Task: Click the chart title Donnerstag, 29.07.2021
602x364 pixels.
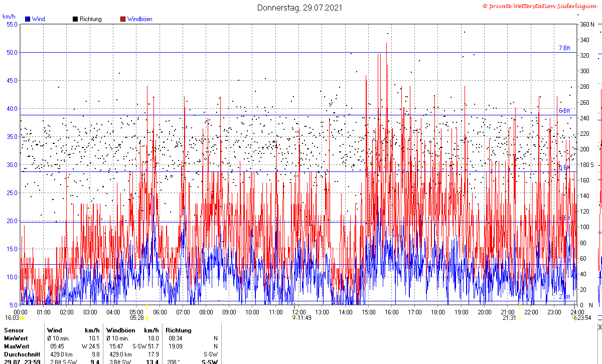Action: [x=300, y=8]
